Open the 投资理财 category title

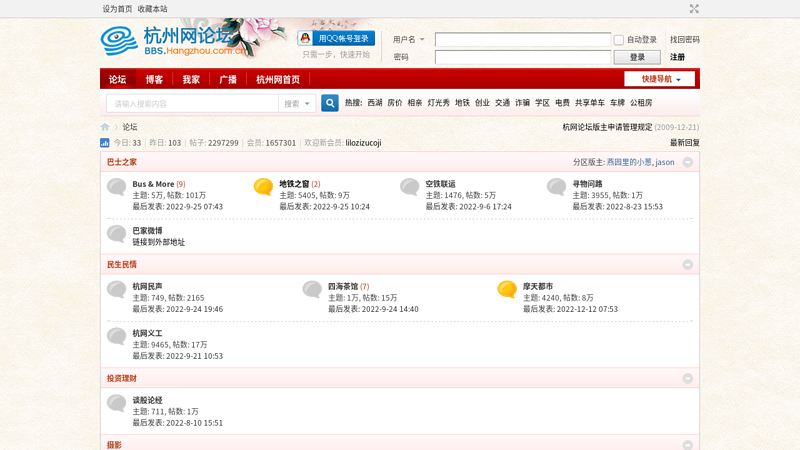pos(122,379)
